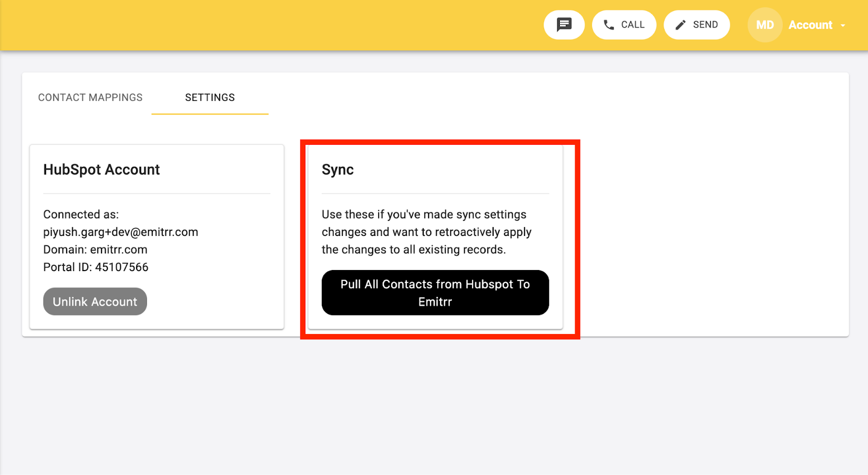Switch to the CONTACT MAPPINGS tab
Viewport: 868px width, 475px height.
[90, 98]
